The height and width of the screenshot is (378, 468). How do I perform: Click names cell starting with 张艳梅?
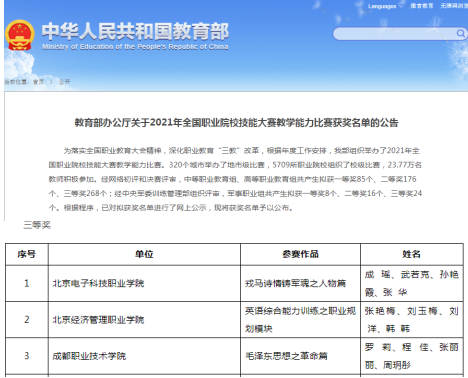[x=412, y=320]
